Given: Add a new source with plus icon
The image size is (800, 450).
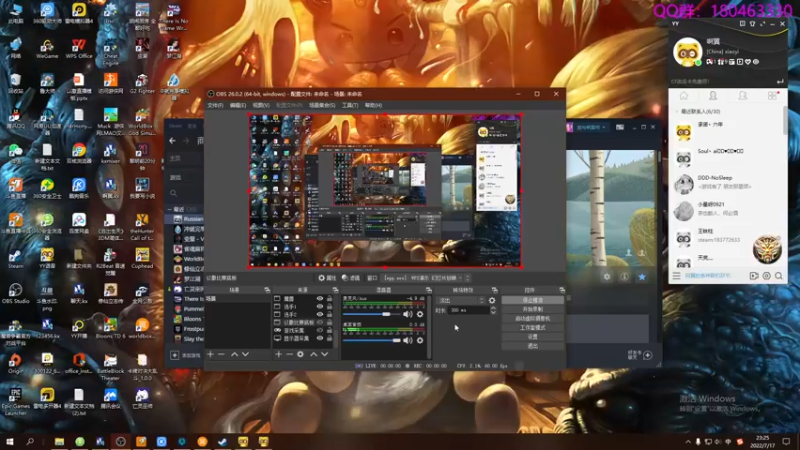Looking at the screenshot, I should [279, 354].
